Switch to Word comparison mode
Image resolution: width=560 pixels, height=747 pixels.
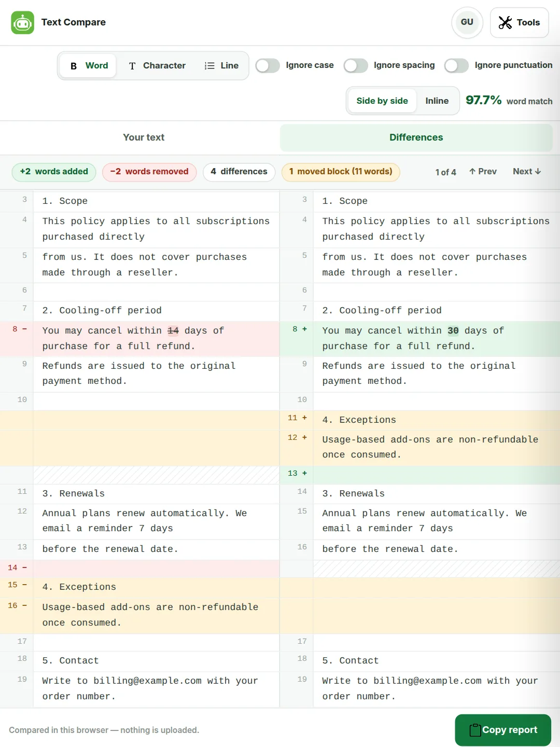click(x=89, y=66)
